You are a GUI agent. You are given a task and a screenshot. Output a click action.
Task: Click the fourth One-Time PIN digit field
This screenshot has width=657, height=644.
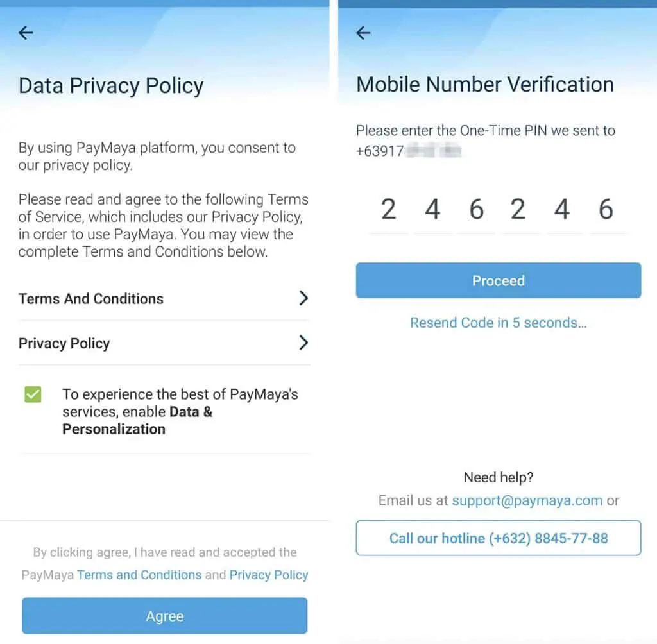click(x=518, y=210)
